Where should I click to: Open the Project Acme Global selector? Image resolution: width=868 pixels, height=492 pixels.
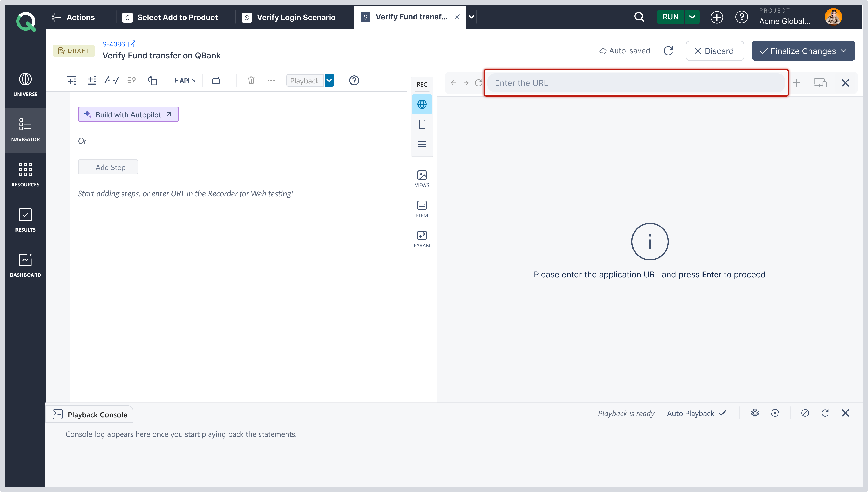(784, 17)
